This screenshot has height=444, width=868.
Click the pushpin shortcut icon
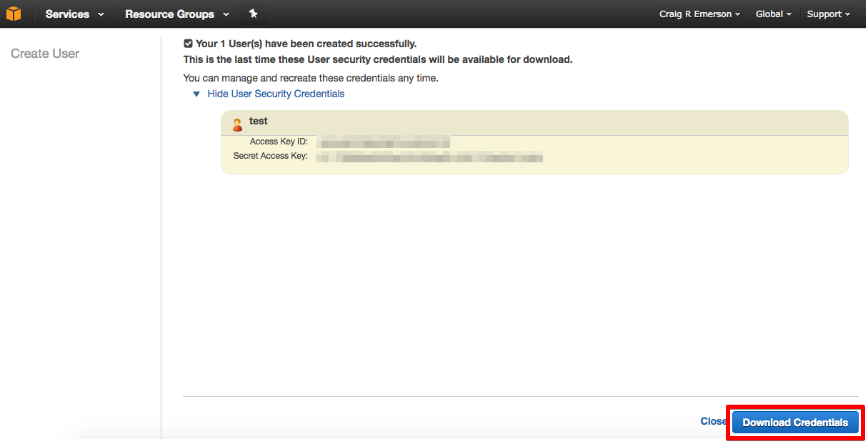[253, 14]
